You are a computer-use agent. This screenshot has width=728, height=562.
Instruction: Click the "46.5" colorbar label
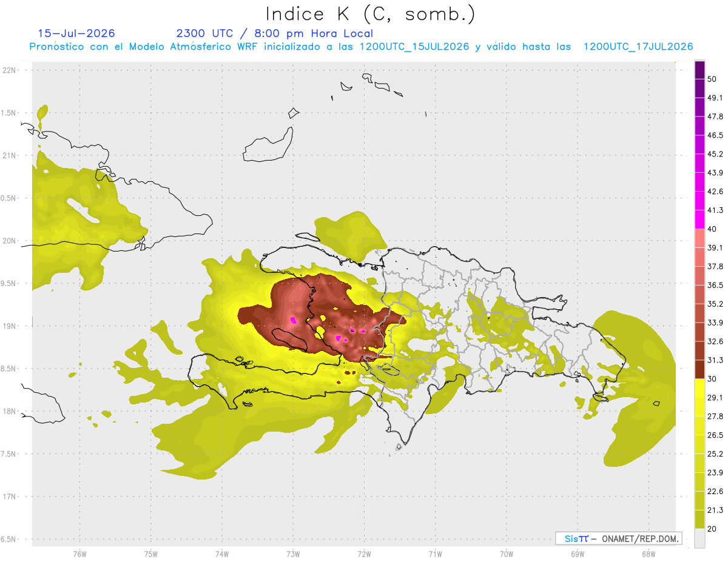715,136
